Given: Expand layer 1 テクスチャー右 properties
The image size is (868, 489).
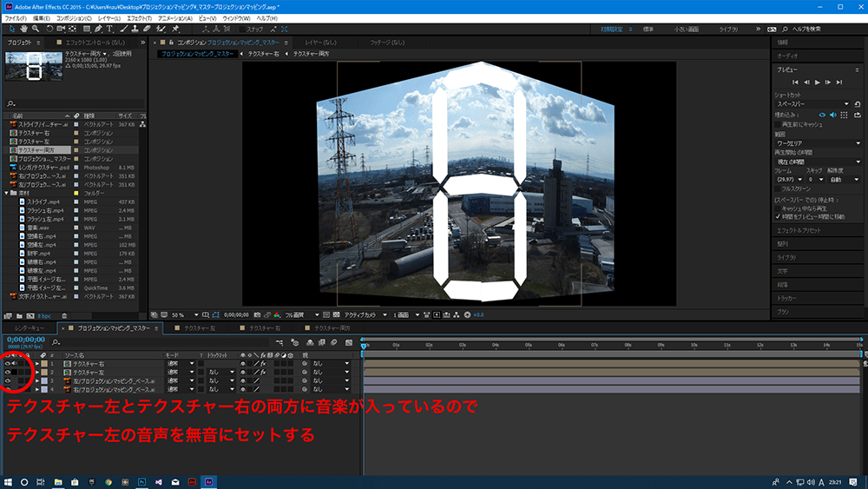Looking at the screenshot, I should [x=37, y=364].
